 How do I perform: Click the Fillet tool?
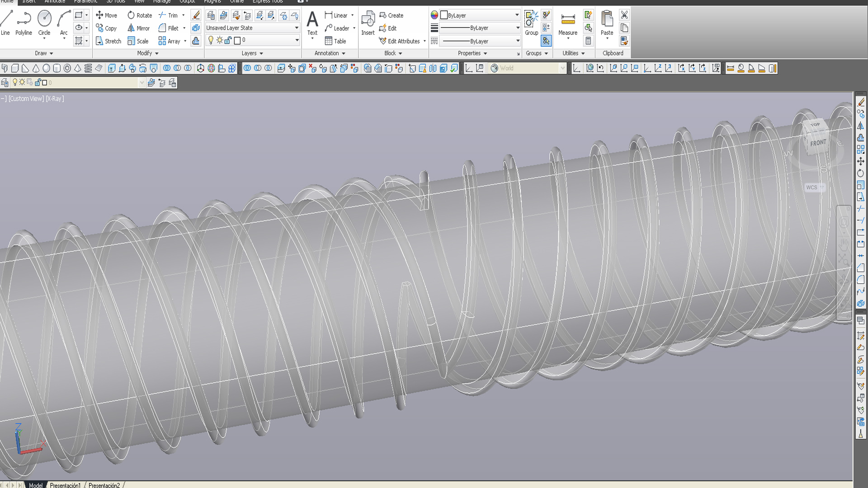(168, 28)
